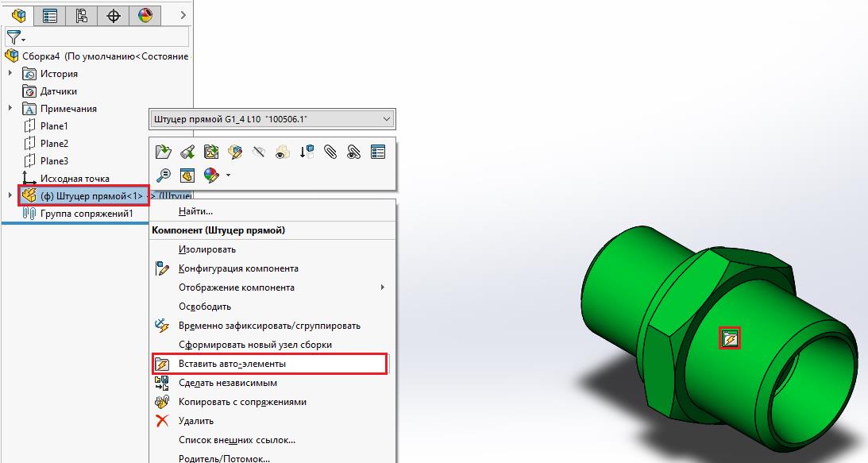The image size is (868, 463).
Task: Open the FeatureManager design tree tab
Action: pos(18,16)
